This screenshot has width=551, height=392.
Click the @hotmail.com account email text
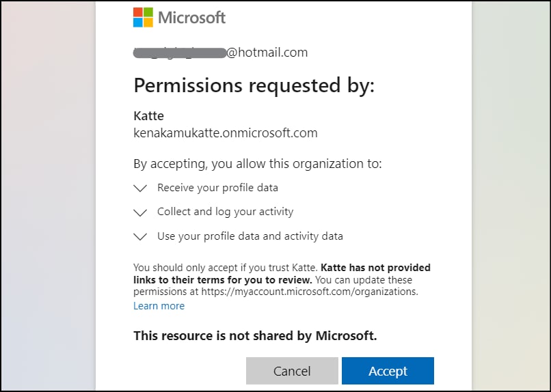click(220, 53)
